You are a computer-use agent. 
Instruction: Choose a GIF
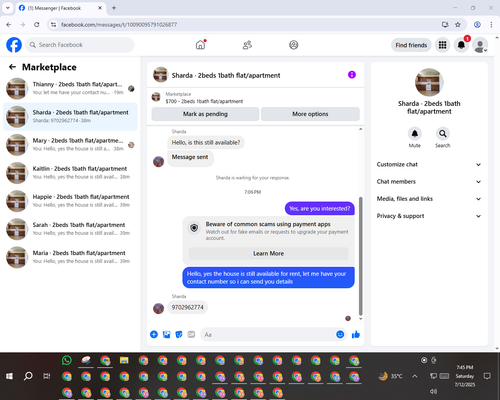coord(191,334)
